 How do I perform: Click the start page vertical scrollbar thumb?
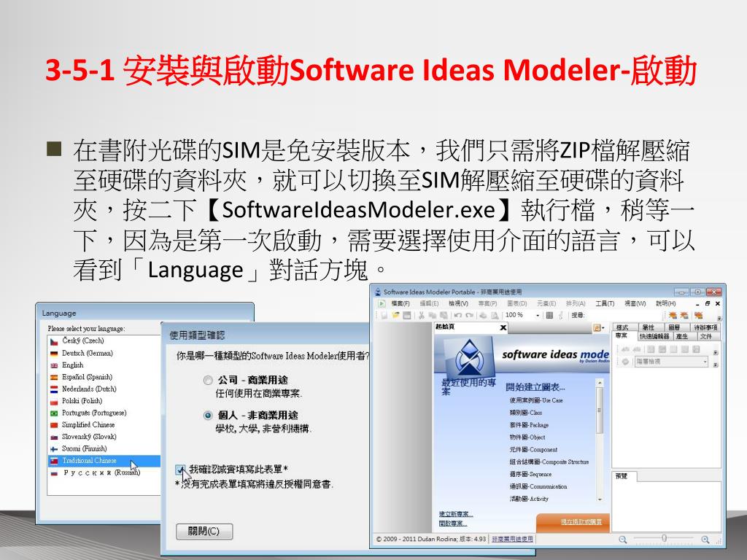click(600, 411)
